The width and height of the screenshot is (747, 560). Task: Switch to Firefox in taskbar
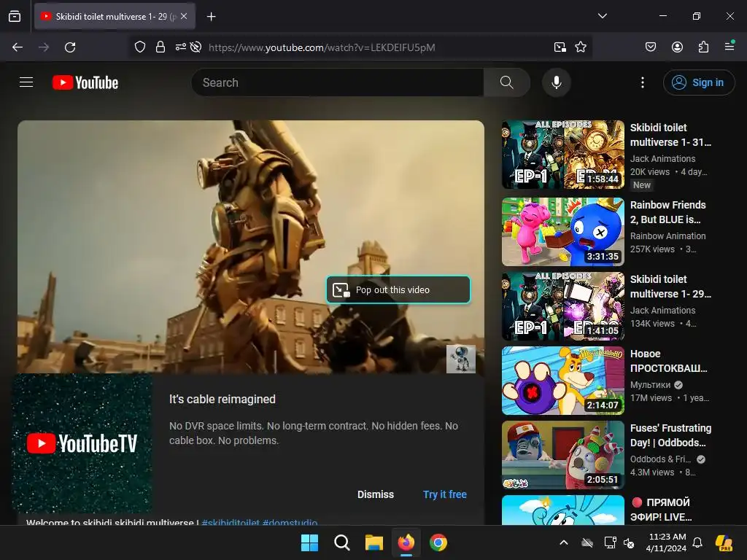[x=406, y=542]
